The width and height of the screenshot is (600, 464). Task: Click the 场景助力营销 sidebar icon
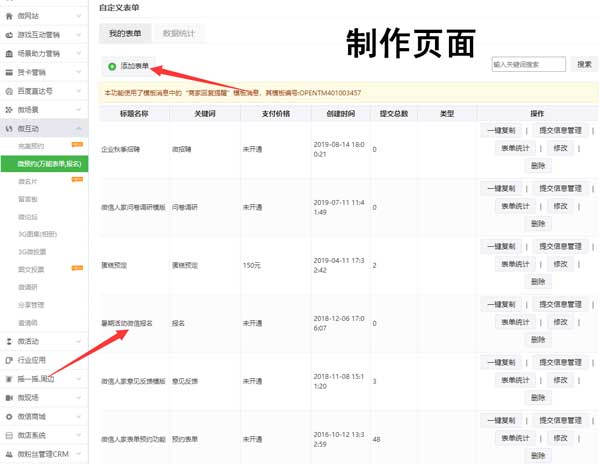9,54
